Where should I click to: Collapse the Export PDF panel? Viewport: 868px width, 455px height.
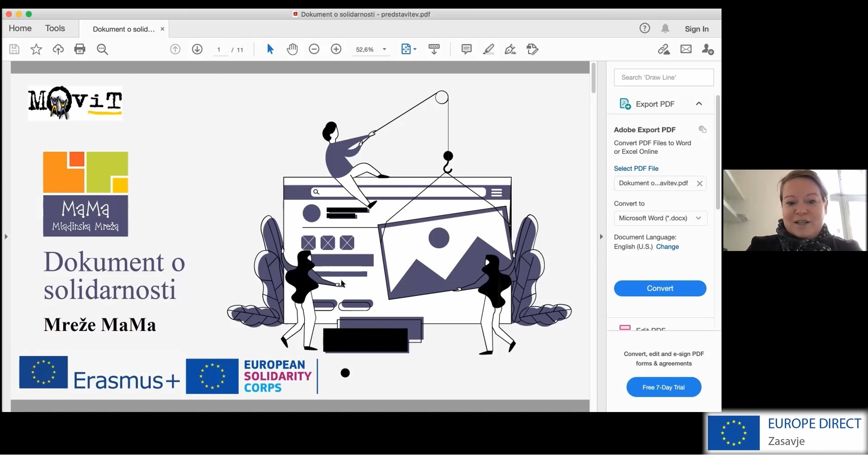pos(699,104)
